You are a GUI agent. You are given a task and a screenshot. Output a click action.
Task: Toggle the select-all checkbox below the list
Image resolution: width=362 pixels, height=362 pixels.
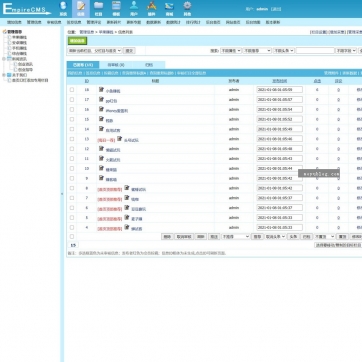click(72, 237)
